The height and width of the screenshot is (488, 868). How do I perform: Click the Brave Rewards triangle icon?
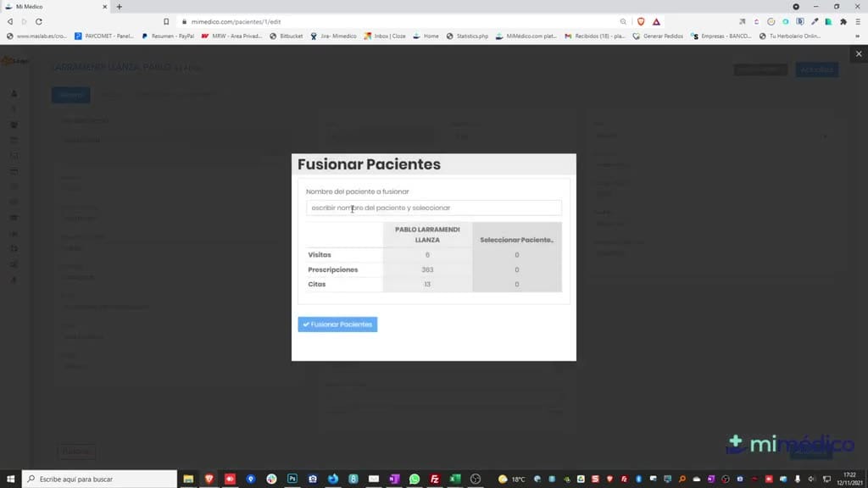pos(657,21)
